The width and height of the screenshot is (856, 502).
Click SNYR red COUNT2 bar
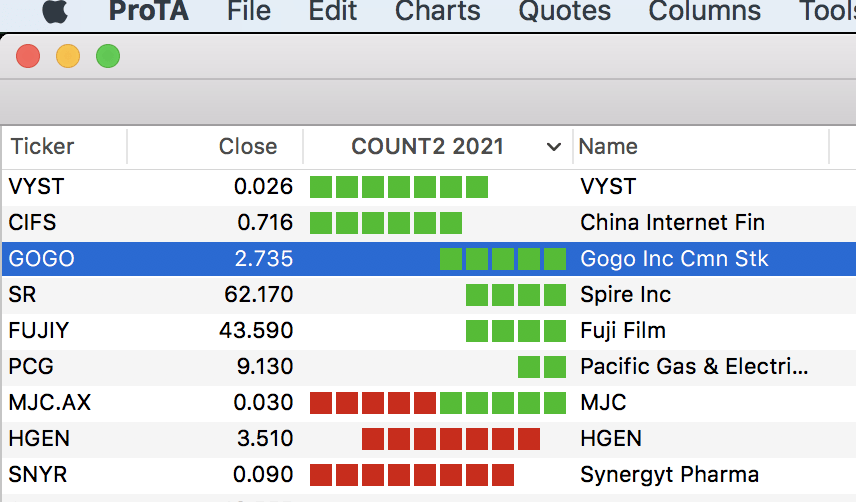point(412,475)
